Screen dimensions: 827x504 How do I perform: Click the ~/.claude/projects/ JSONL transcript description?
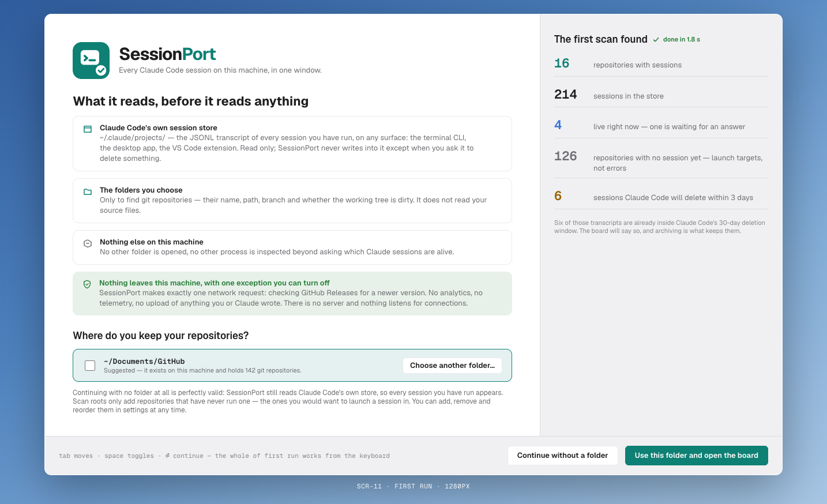(x=287, y=148)
